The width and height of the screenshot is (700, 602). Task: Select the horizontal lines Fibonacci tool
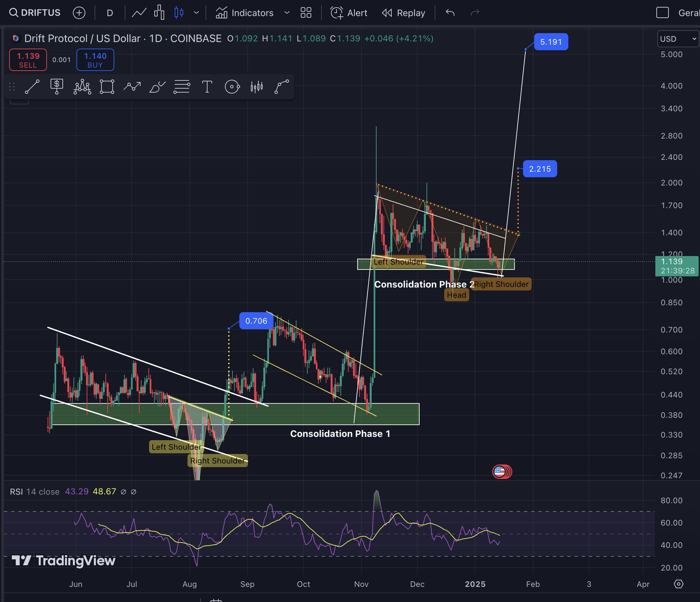[x=182, y=87]
